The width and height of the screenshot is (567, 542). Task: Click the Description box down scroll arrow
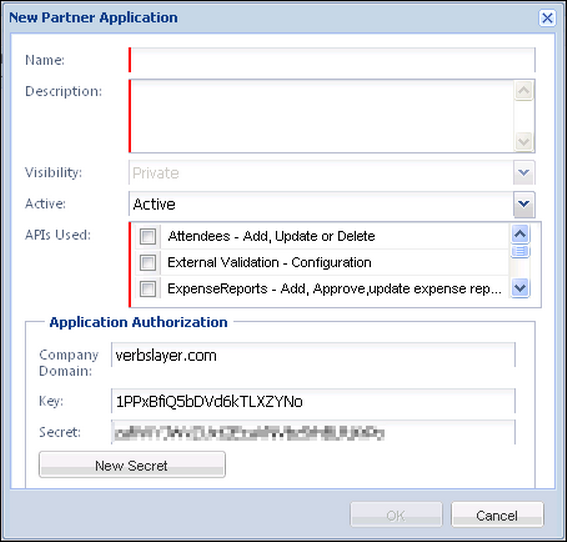tap(524, 141)
